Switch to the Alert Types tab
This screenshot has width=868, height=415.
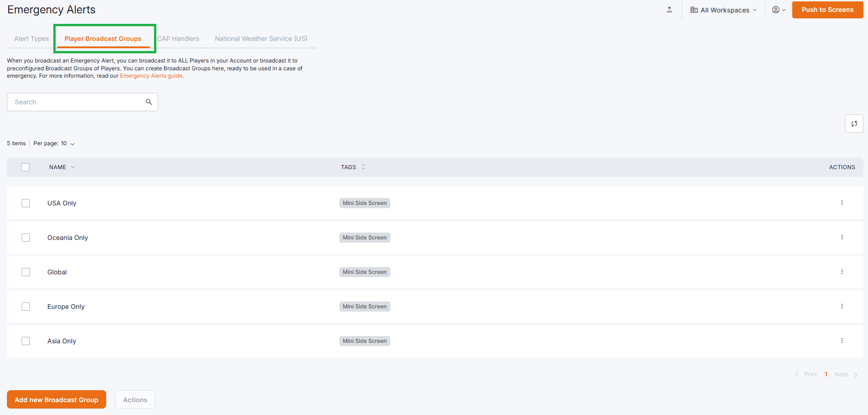(x=31, y=39)
